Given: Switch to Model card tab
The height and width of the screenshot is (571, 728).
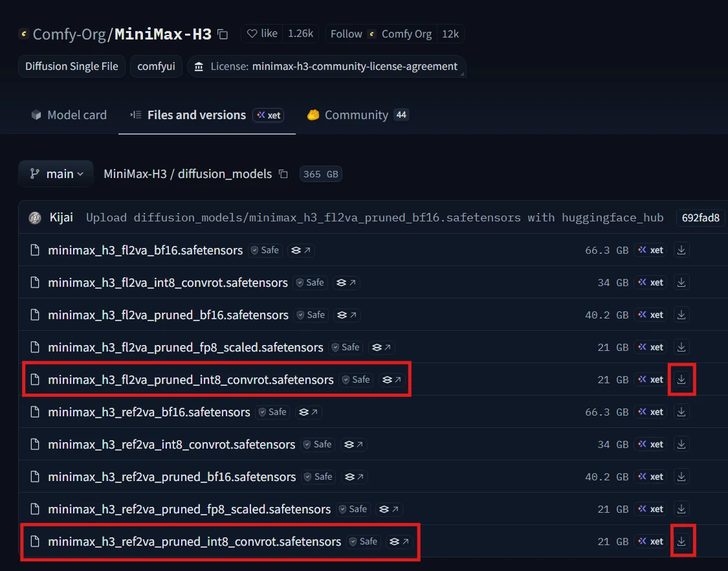Looking at the screenshot, I should click(69, 115).
